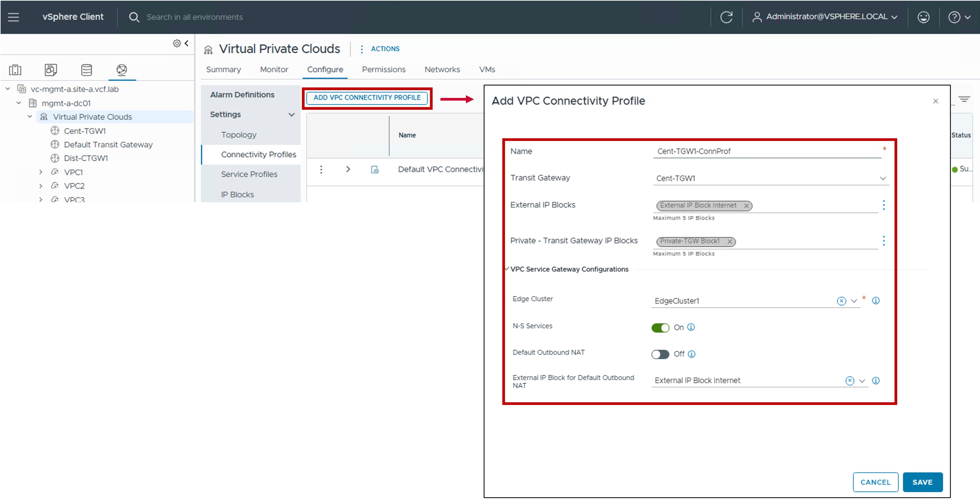980x499 pixels.
Task: Open the Administrator user account menu
Action: click(x=825, y=17)
